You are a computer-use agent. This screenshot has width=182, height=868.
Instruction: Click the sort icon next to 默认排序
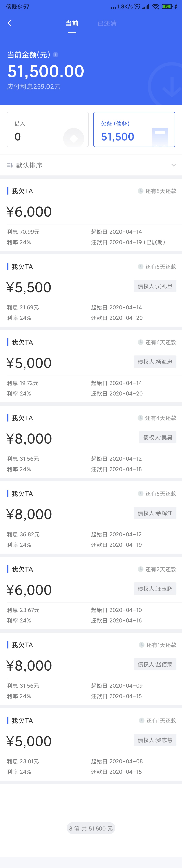[10, 165]
